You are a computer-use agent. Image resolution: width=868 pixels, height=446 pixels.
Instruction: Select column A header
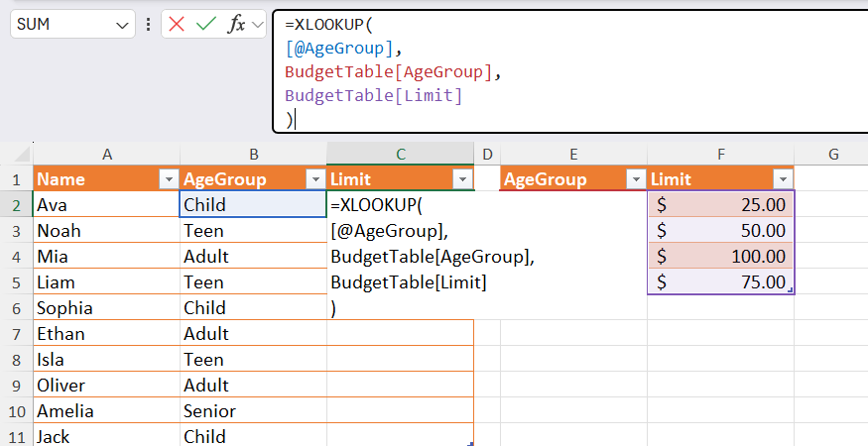[x=107, y=155]
